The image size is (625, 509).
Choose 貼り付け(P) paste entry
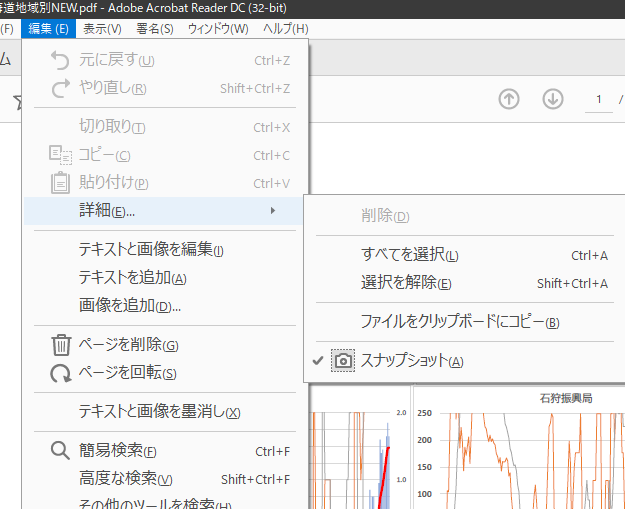(165, 183)
